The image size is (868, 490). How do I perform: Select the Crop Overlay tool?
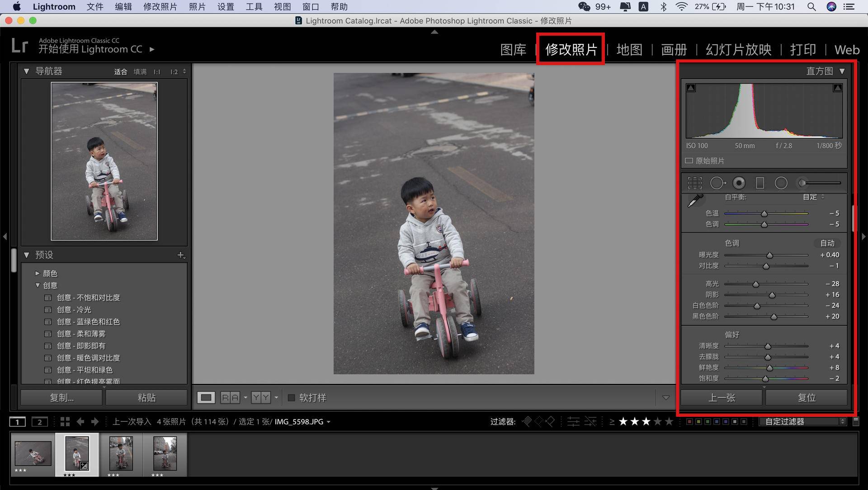pyautogui.click(x=695, y=183)
